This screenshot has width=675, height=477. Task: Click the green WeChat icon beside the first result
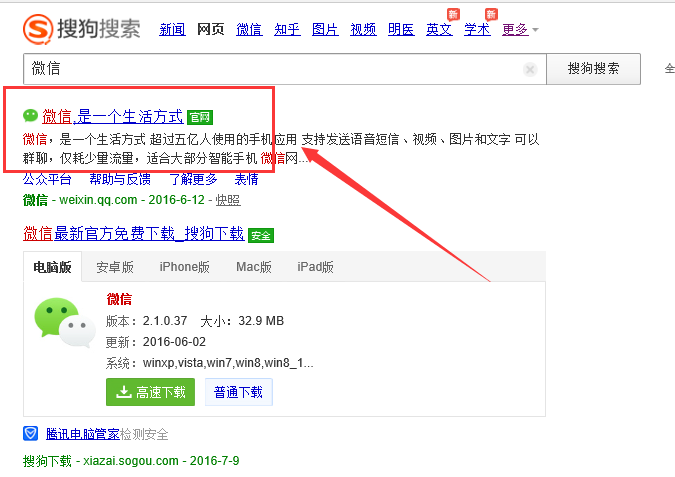point(31,115)
